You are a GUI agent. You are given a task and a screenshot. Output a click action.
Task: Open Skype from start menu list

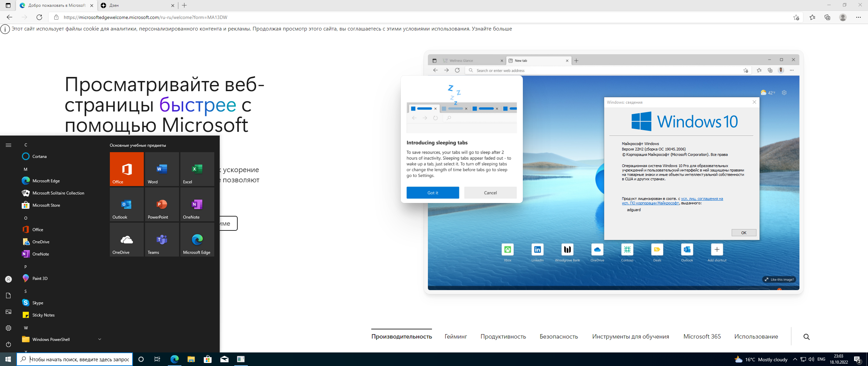tap(38, 303)
